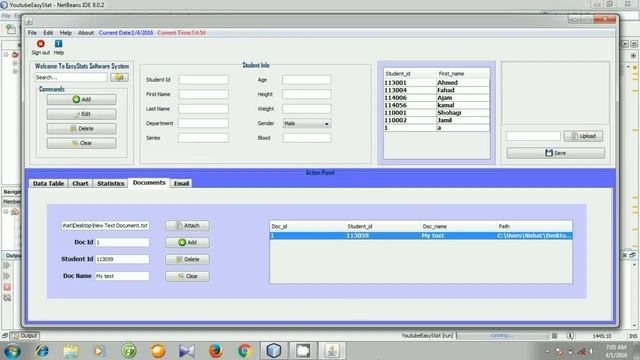Switch to the Chart tab

(80, 184)
